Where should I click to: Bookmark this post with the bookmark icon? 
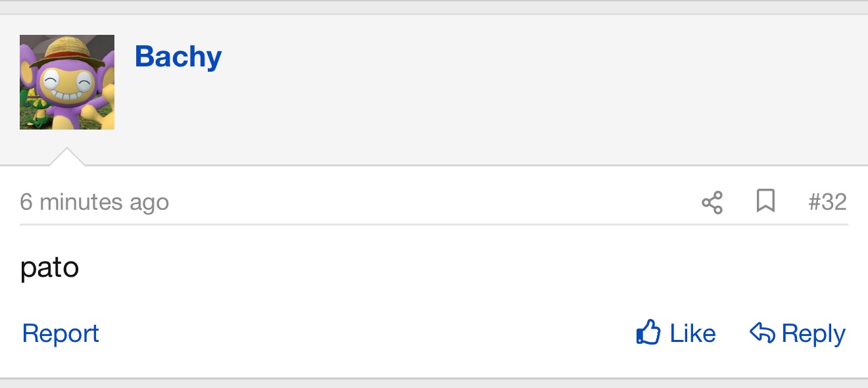[x=765, y=201]
